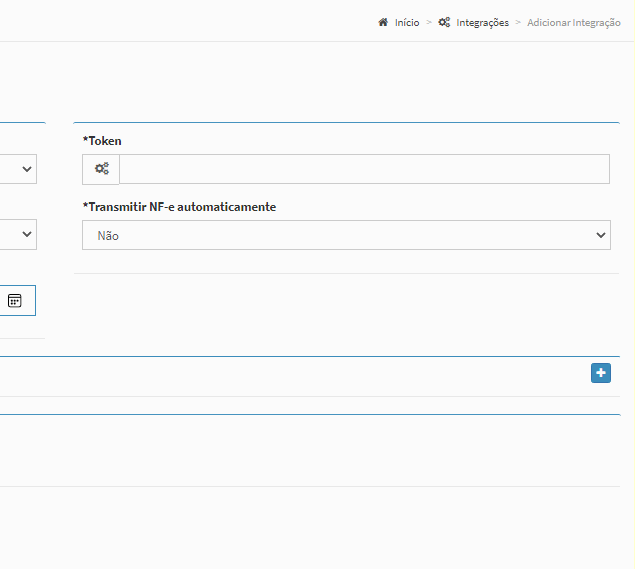Click the *Token field label

coord(102,141)
